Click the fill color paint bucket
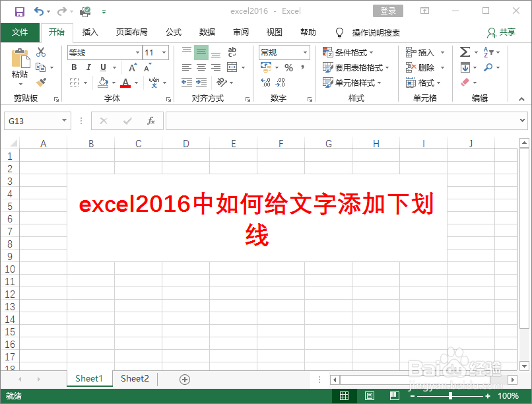Image resolution: width=532 pixels, height=404 pixels. coord(103,83)
